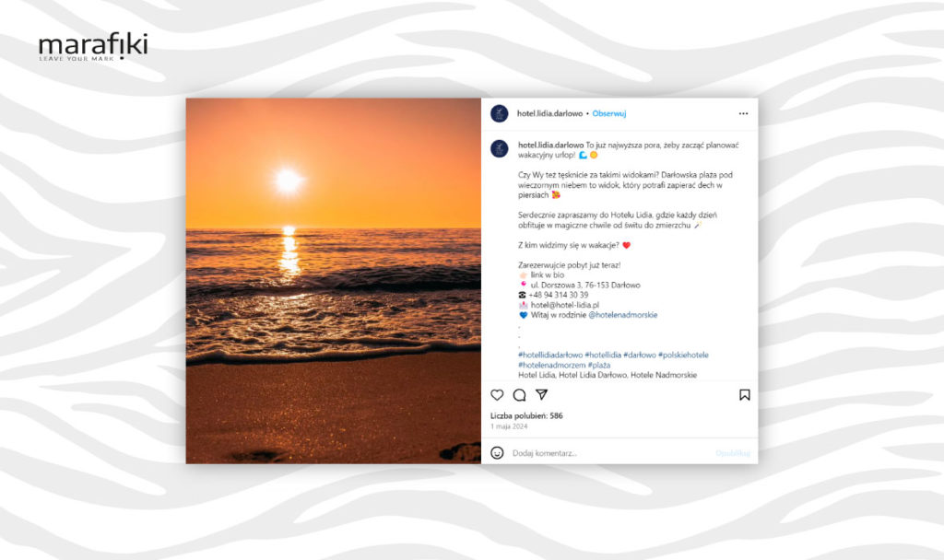Save post with bookmark icon
The width and height of the screenshot is (944, 560).
[745, 395]
